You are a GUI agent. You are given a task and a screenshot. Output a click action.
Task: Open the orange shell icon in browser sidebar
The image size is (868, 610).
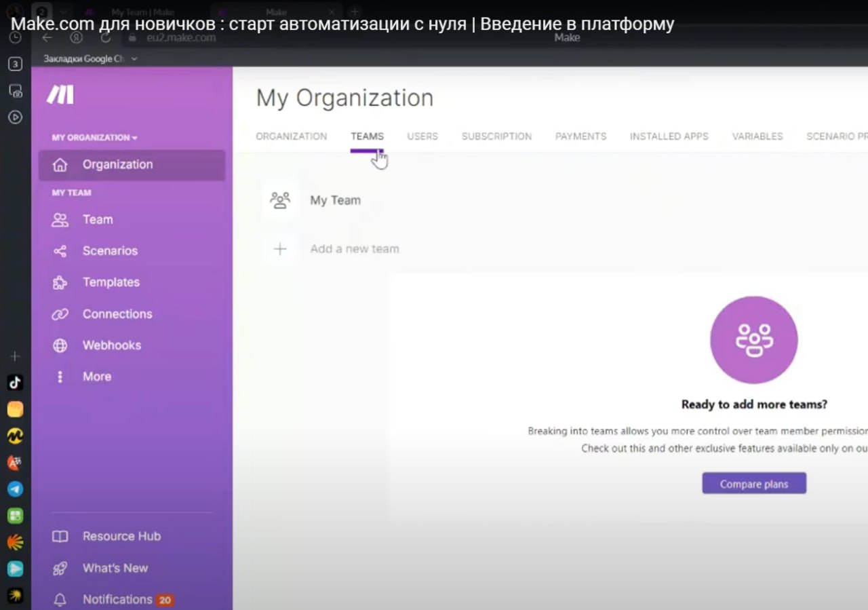pos(15,542)
